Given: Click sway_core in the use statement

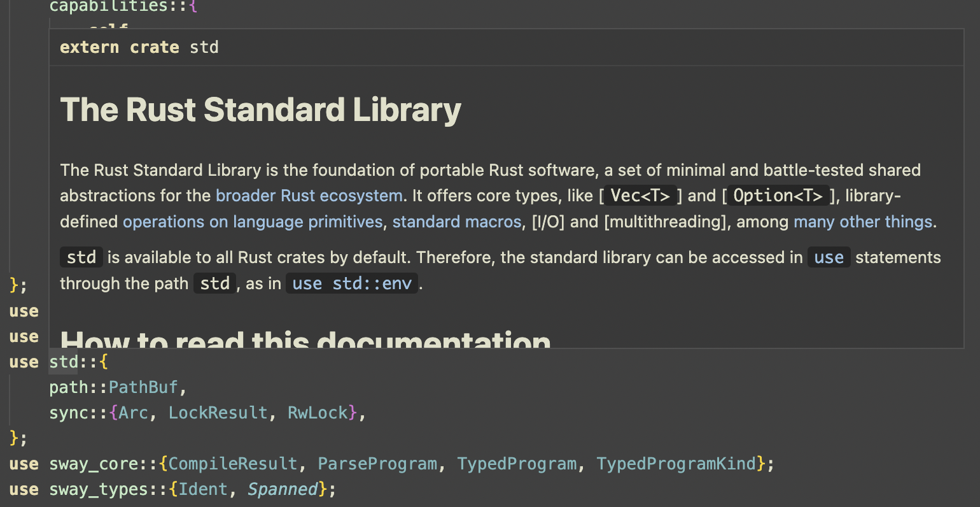Looking at the screenshot, I should 94,464.
